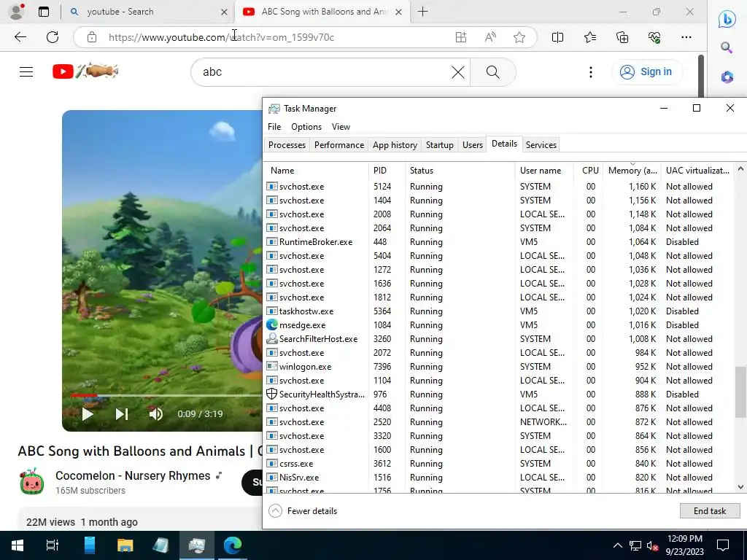Open Favorites list in Edge
The height and width of the screenshot is (560, 747).
click(589, 37)
